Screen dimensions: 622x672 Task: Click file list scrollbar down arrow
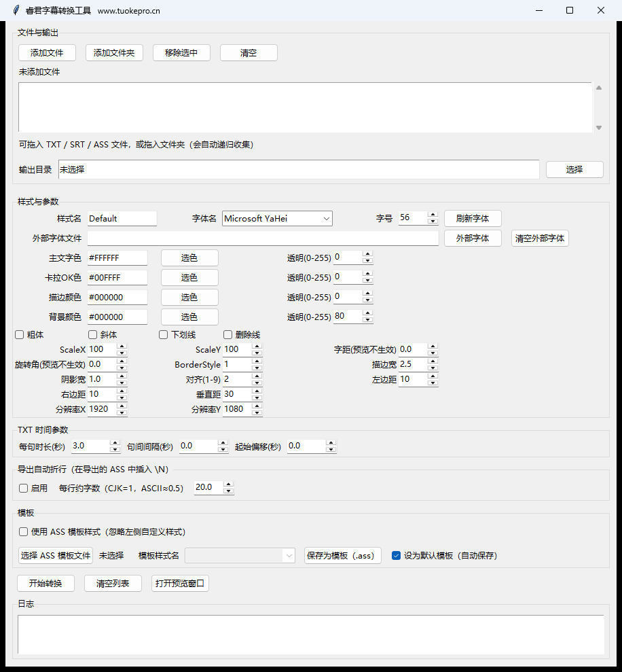[599, 127]
